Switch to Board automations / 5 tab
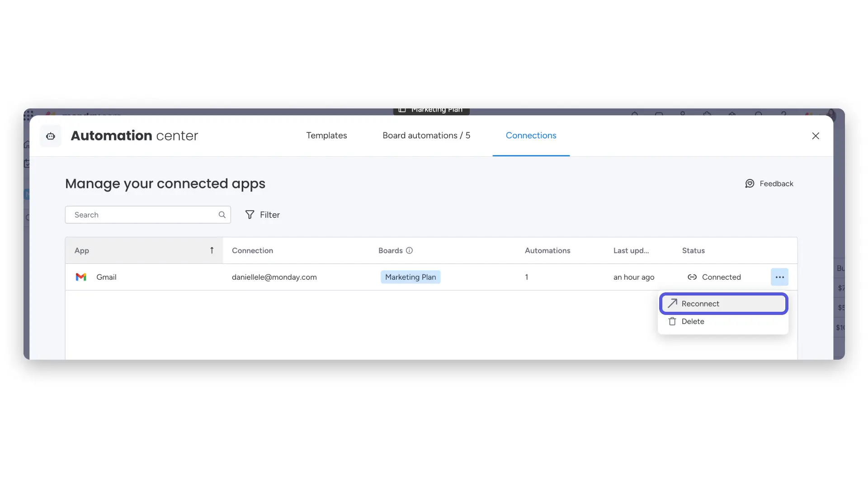The image size is (868, 488). (x=426, y=136)
